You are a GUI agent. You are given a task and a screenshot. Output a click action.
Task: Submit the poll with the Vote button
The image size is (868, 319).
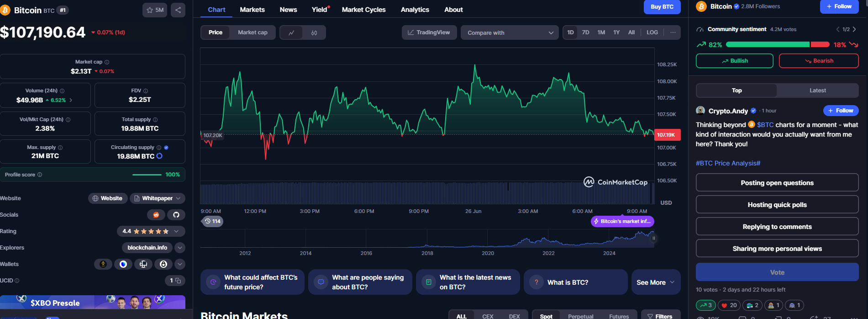click(x=777, y=272)
